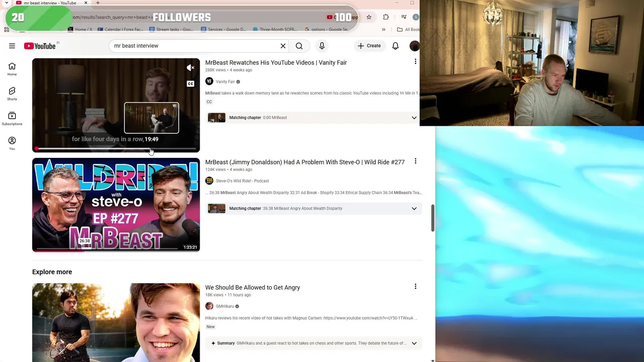Open the notifications bell

pyautogui.click(x=395, y=46)
